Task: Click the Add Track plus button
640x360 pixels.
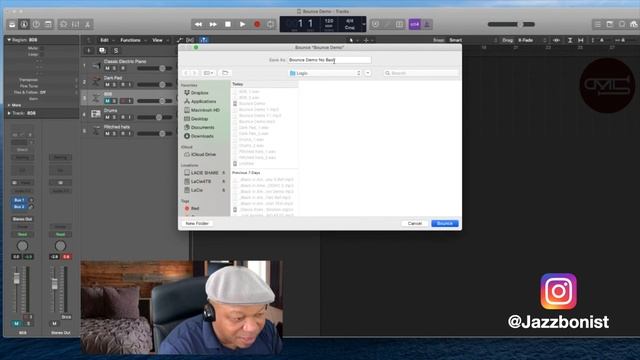Action: point(88,51)
